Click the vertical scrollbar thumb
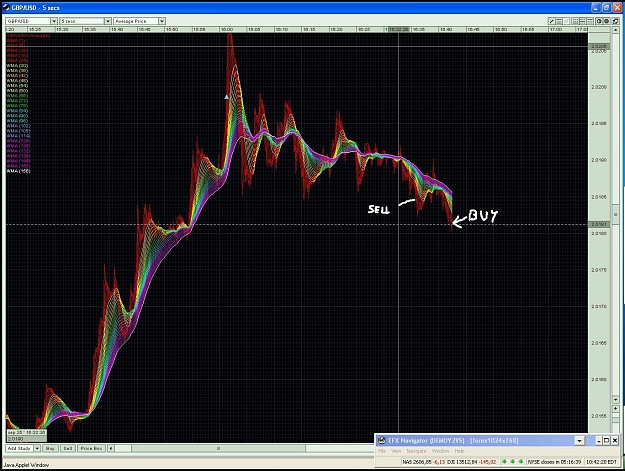 click(616, 215)
